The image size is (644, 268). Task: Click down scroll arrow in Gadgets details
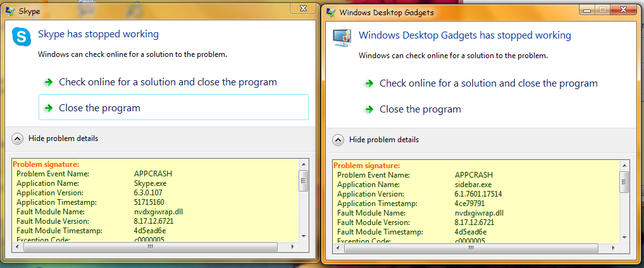click(624, 237)
